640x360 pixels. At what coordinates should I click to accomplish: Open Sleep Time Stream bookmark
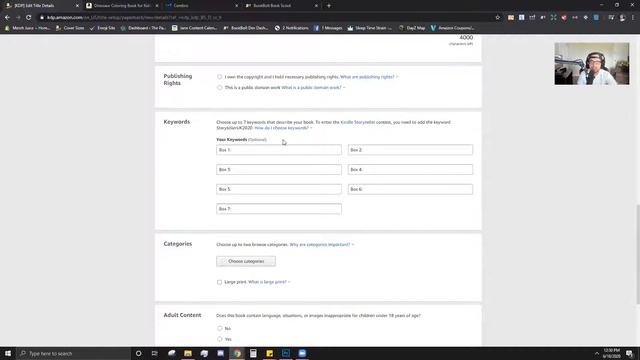click(x=370, y=28)
